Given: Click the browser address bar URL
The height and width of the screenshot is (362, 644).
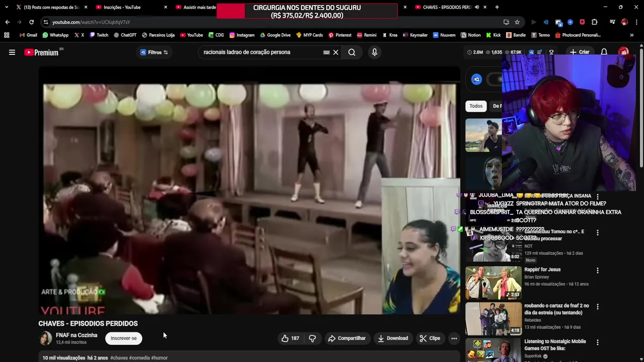Looking at the screenshot, I should (91, 22).
